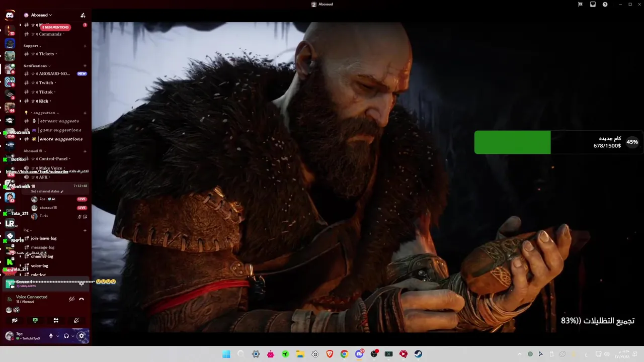Image resolution: width=644 pixels, height=362 pixels.
Task: Open the Commands text channel
Action: pos(50,34)
